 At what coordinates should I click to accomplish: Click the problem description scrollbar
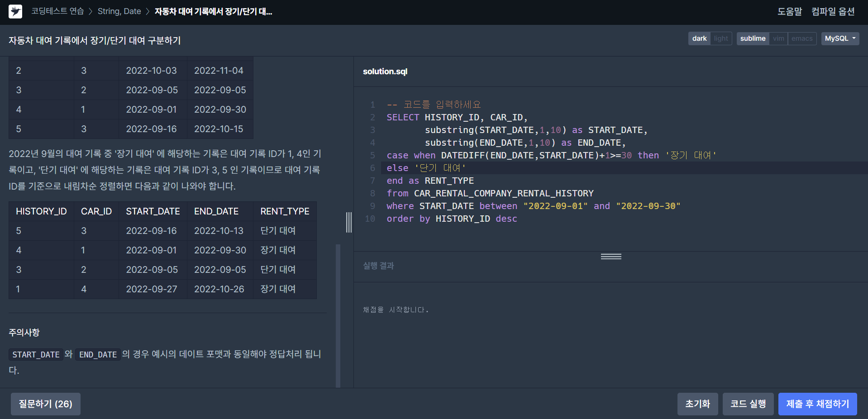338,316
